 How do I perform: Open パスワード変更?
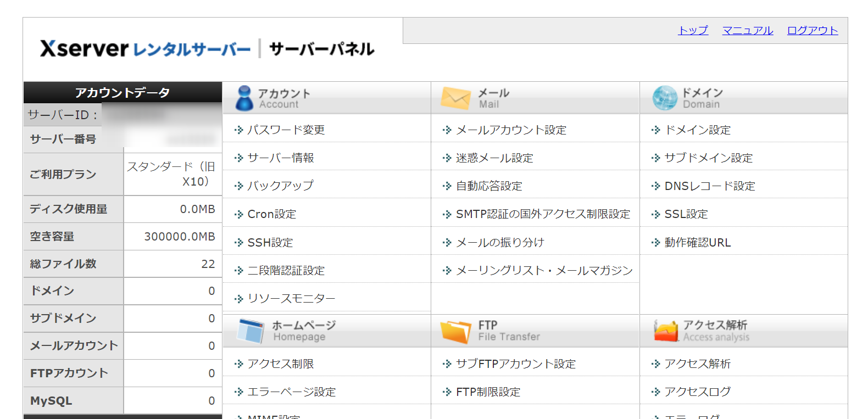click(286, 130)
